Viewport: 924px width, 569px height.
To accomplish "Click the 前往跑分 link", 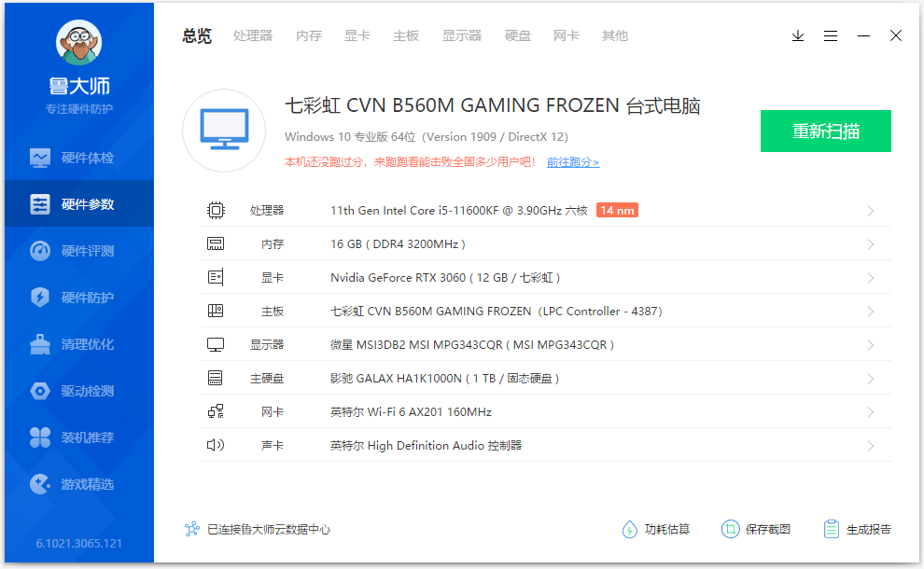I will [573, 162].
